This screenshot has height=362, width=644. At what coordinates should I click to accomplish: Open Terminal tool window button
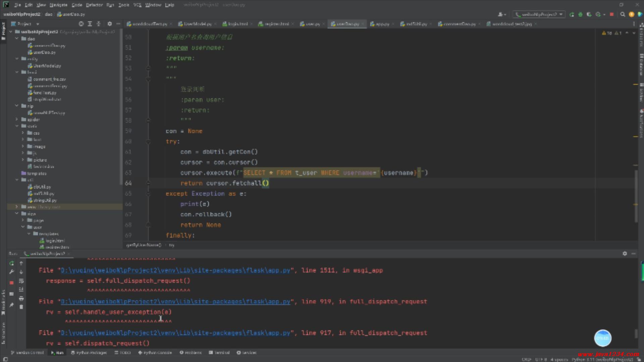pos(219,353)
